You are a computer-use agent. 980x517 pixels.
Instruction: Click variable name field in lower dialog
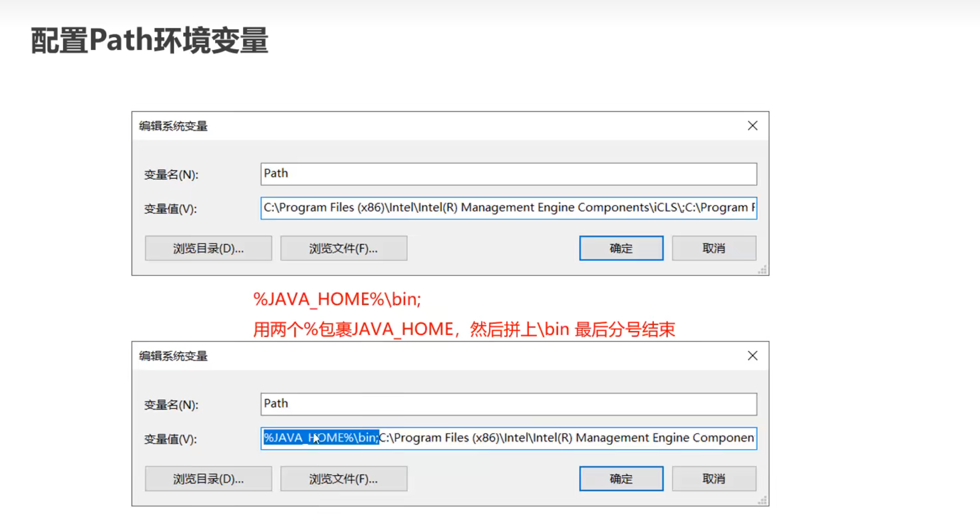click(x=509, y=404)
